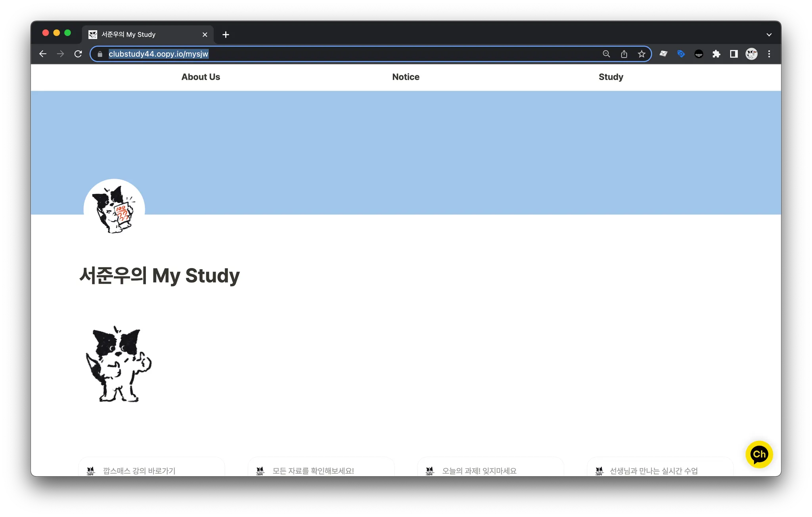
Task: Toggle the browser side panel icon
Action: click(734, 54)
